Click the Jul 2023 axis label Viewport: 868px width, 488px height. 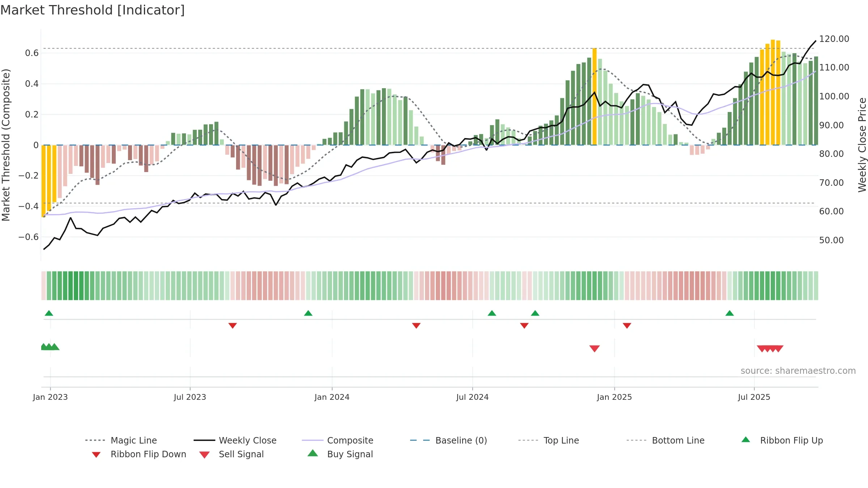pyautogui.click(x=190, y=397)
